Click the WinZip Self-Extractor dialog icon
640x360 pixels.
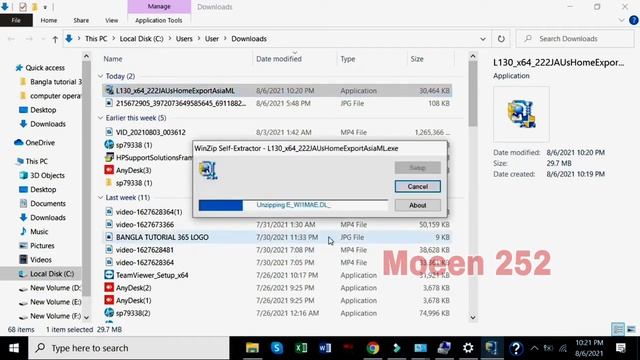[x=208, y=170]
